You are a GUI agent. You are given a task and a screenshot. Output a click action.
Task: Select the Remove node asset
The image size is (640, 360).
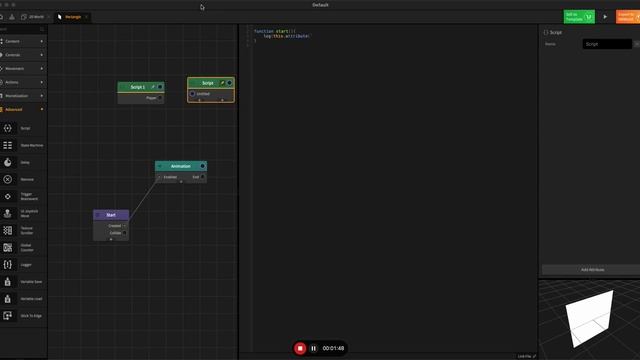click(23, 180)
